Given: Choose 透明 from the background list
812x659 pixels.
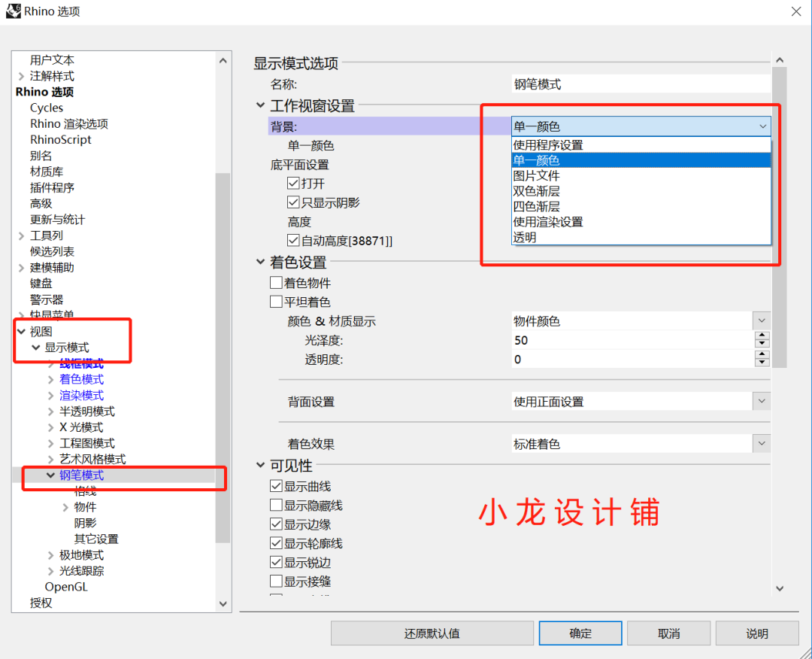Looking at the screenshot, I should pos(641,237).
